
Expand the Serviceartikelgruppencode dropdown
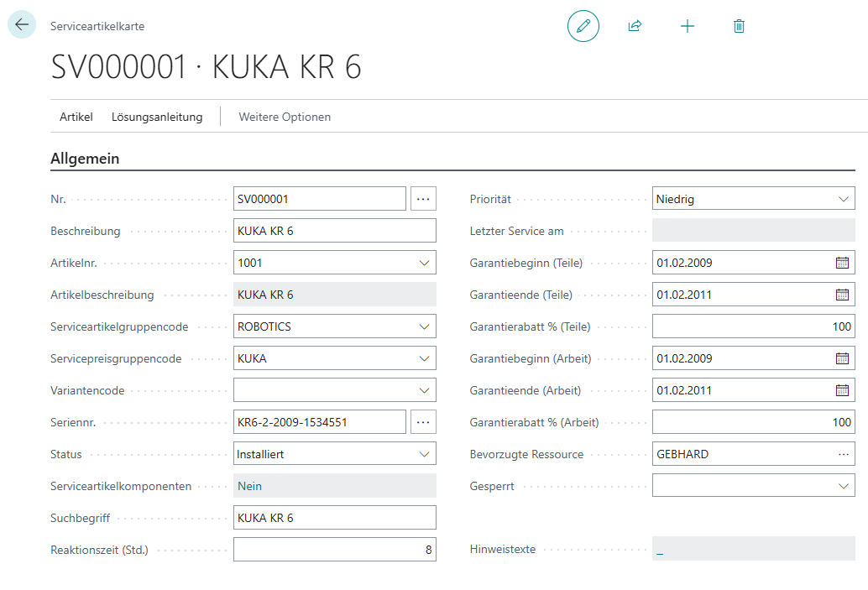click(x=423, y=326)
